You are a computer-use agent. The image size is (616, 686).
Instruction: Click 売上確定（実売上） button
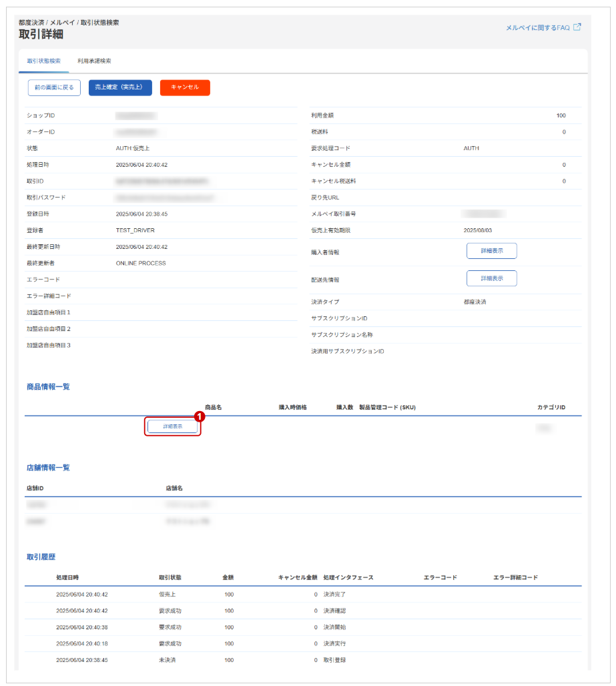[x=120, y=87]
